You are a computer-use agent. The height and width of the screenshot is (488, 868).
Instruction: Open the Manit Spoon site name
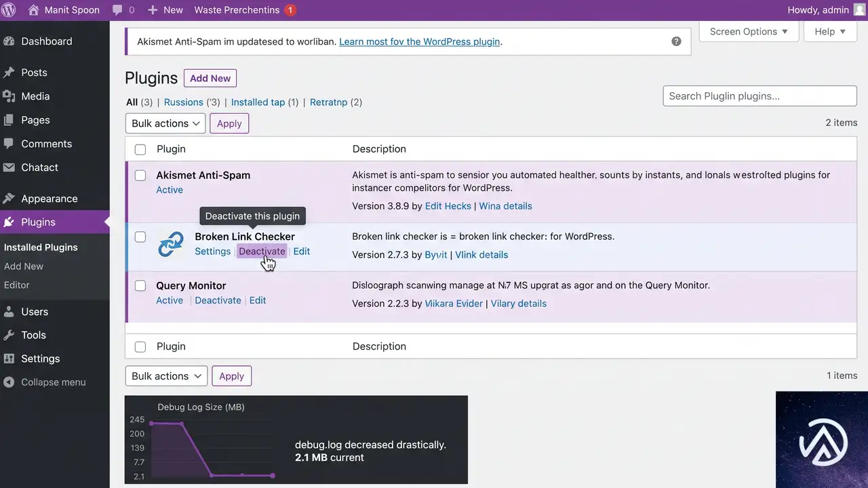[73, 10]
